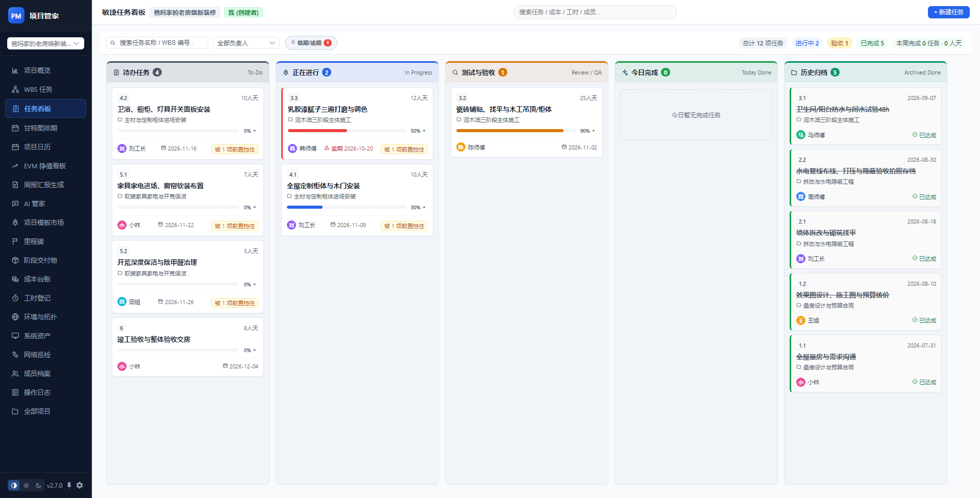The height and width of the screenshot is (498, 980).
Task: Open progress dropdown on task 4.1 (30%)
Action: point(418,208)
